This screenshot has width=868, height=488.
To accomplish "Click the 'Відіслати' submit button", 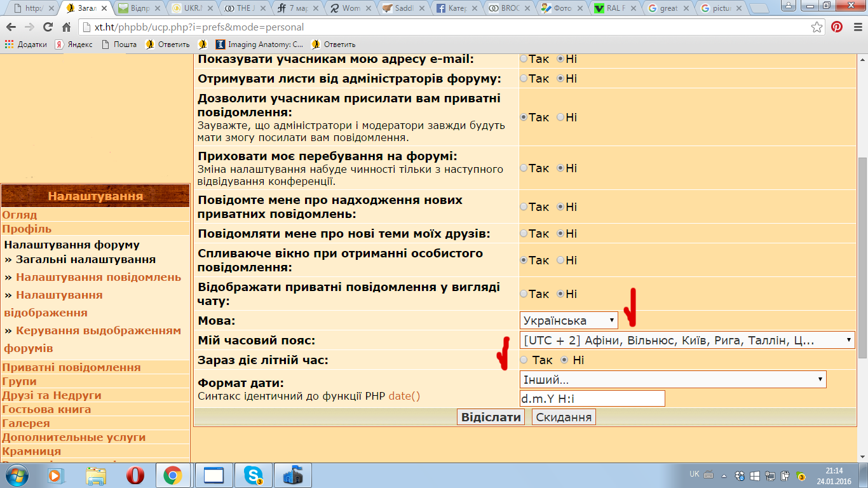I will click(491, 417).
